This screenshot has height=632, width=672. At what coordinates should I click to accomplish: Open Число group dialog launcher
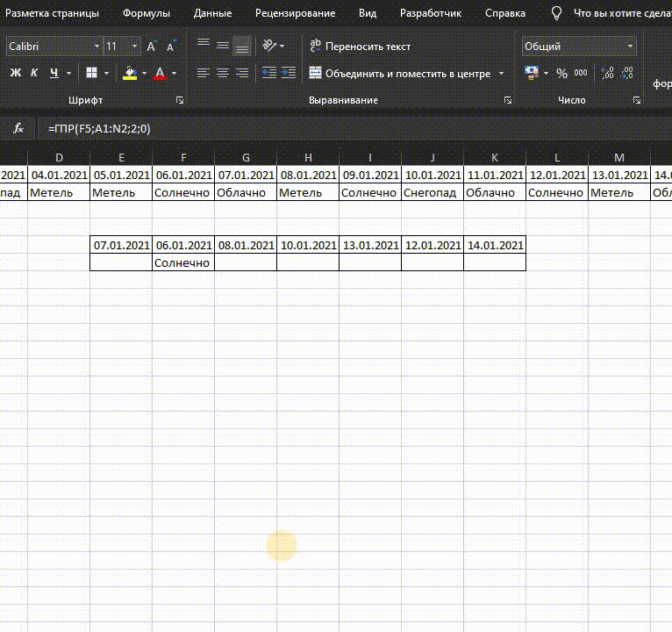pos(637,100)
